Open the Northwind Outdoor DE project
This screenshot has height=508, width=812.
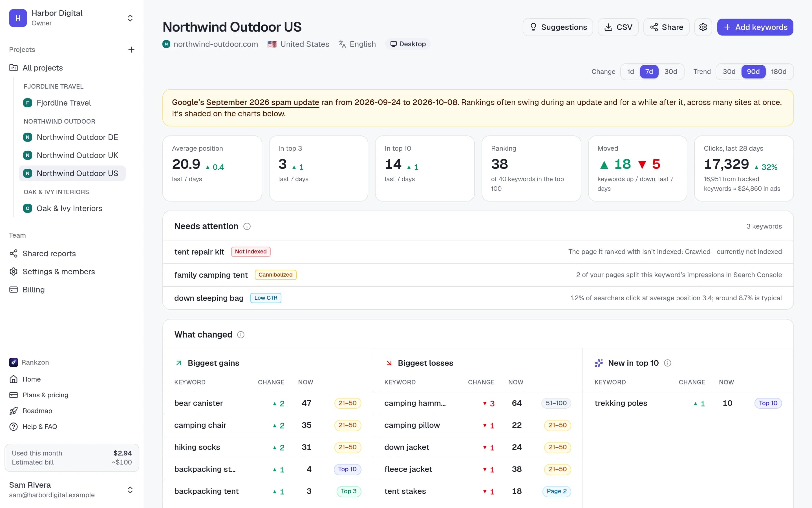tap(72, 137)
